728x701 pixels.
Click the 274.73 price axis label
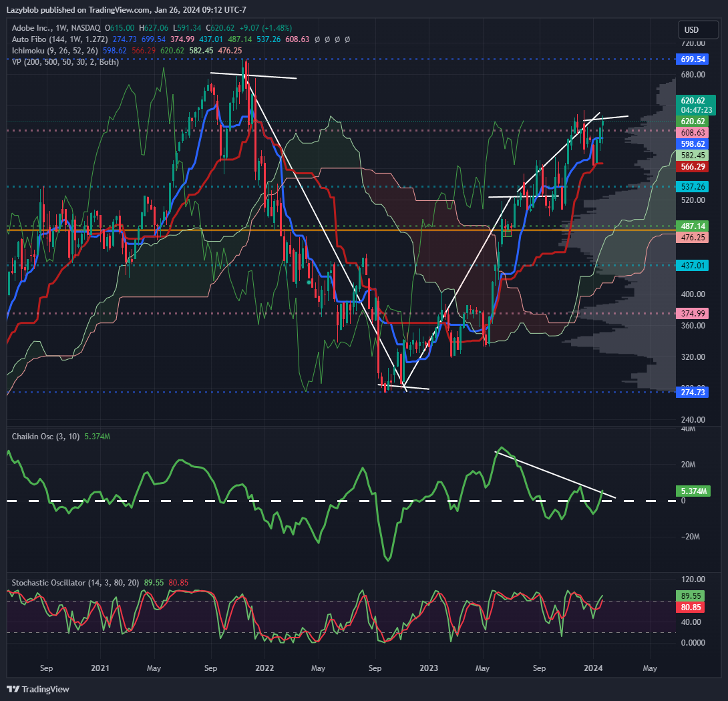pos(692,393)
